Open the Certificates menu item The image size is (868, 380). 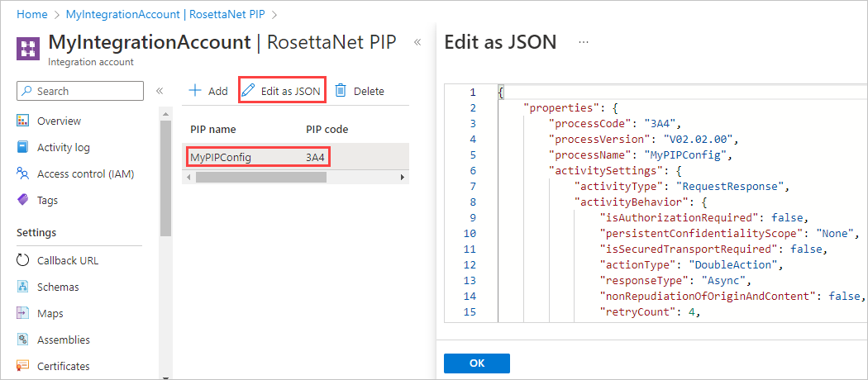click(x=63, y=366)
